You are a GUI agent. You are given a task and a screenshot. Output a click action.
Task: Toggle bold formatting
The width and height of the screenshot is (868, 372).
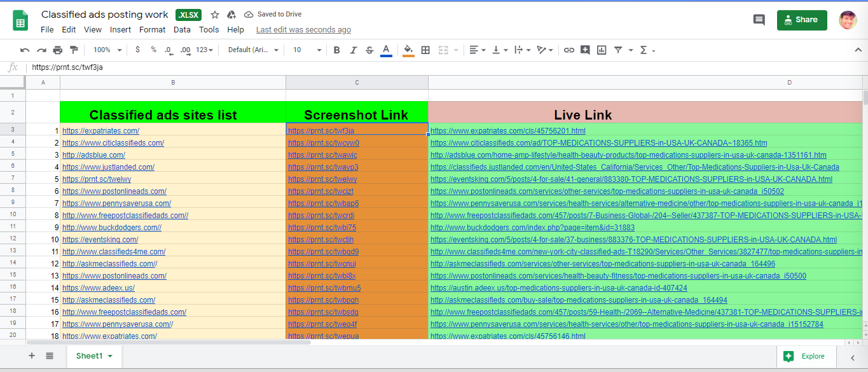[x=336, y=50]
